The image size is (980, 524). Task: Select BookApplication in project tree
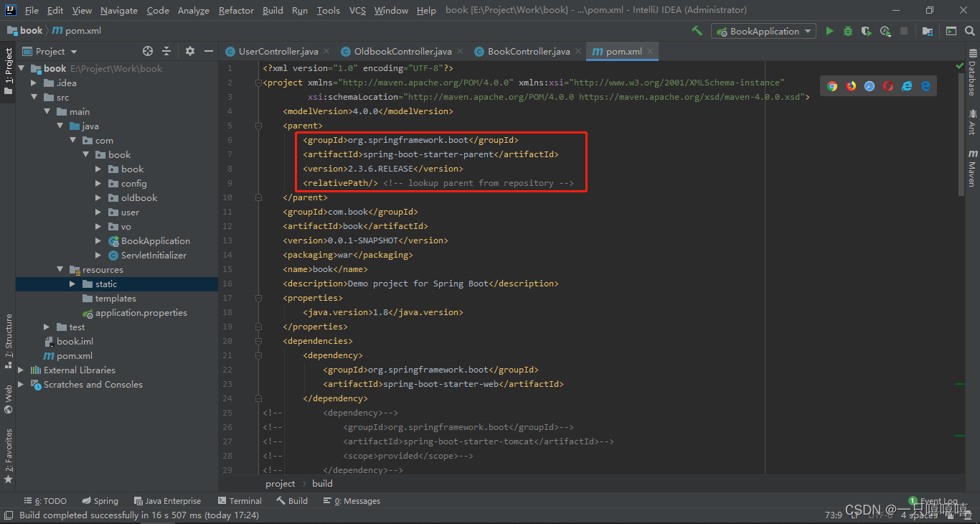[156, 241]
